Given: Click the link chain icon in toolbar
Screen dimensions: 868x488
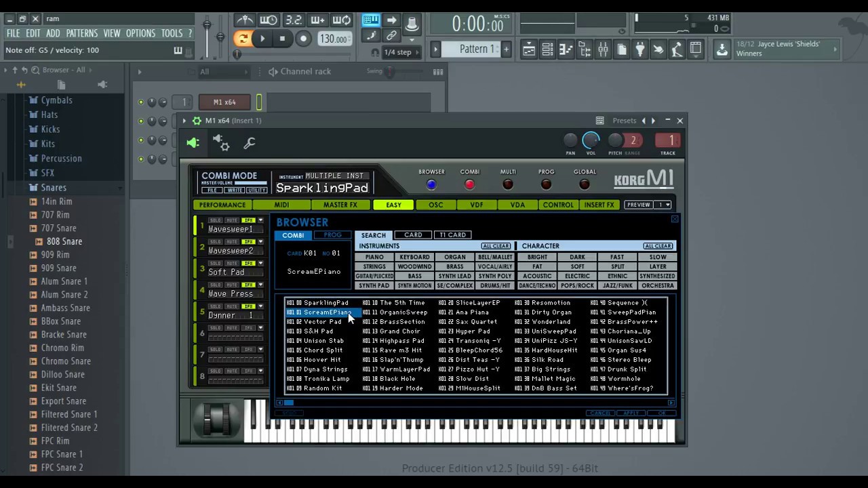Looking at the screenshot, I should click(391, 35).
